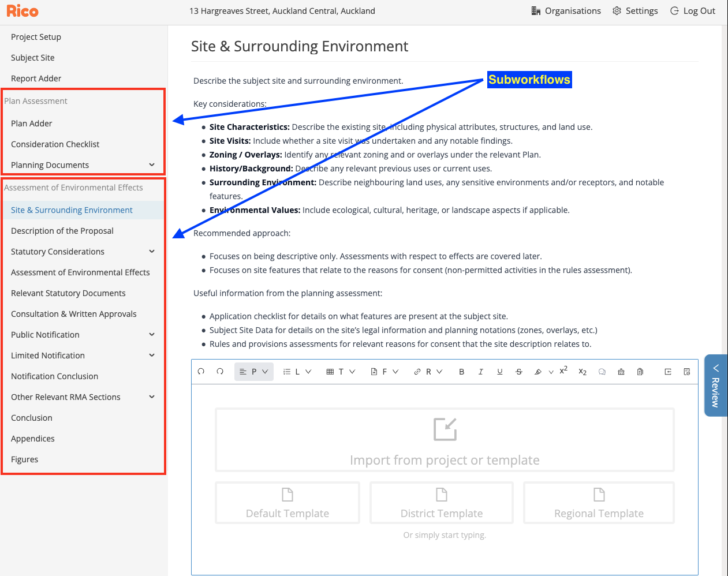The image size is (728, 576).
Task: Open Settings from the top bar
Action: tap(635, 11)
